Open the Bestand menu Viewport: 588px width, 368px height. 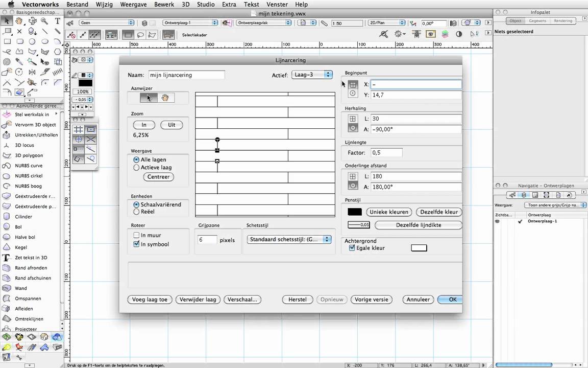click(x=77, y=5)
